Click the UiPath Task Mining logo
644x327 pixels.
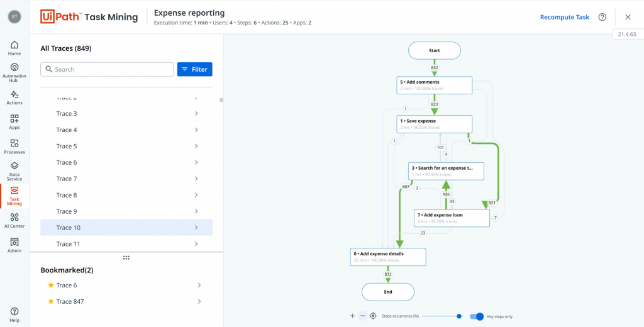89,17
